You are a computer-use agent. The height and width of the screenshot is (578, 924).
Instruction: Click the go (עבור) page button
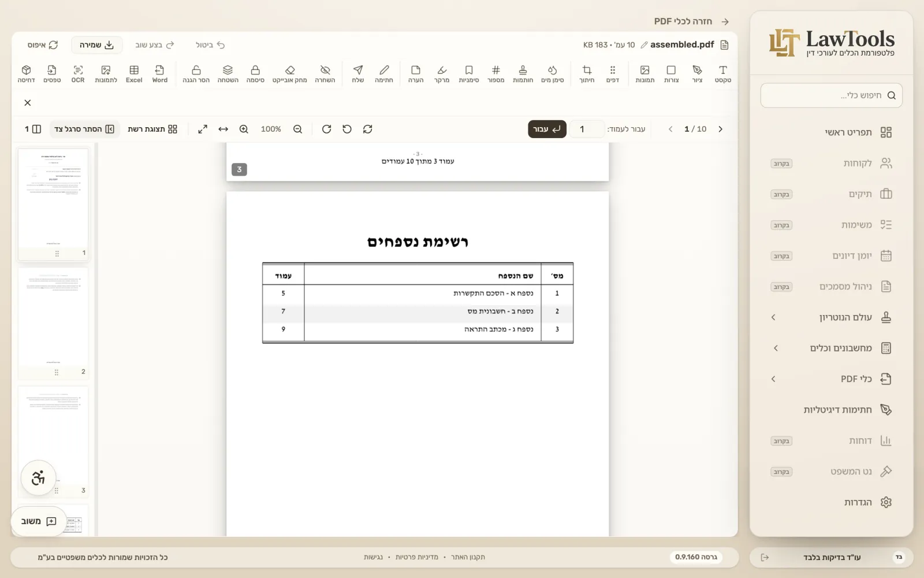547,129
